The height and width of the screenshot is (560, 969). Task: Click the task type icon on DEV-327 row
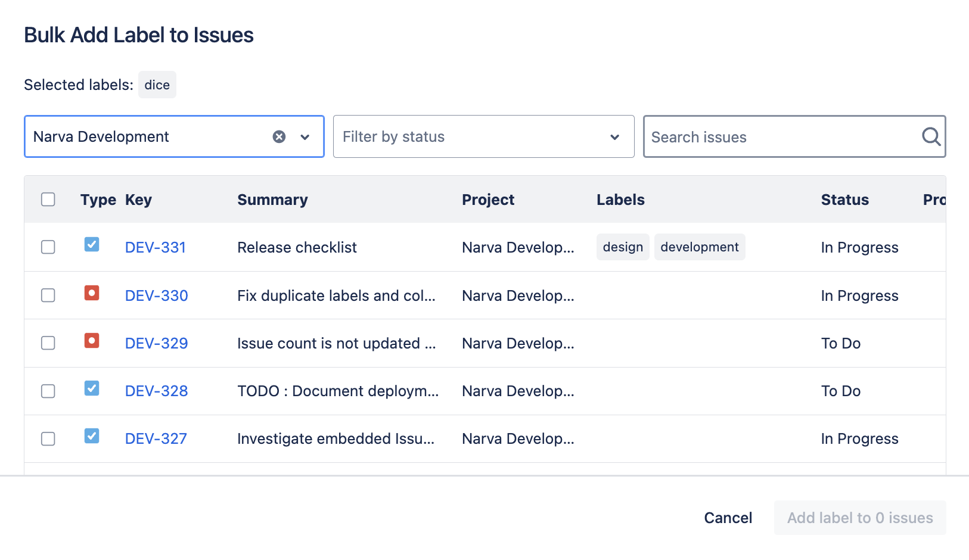point(91,436)
